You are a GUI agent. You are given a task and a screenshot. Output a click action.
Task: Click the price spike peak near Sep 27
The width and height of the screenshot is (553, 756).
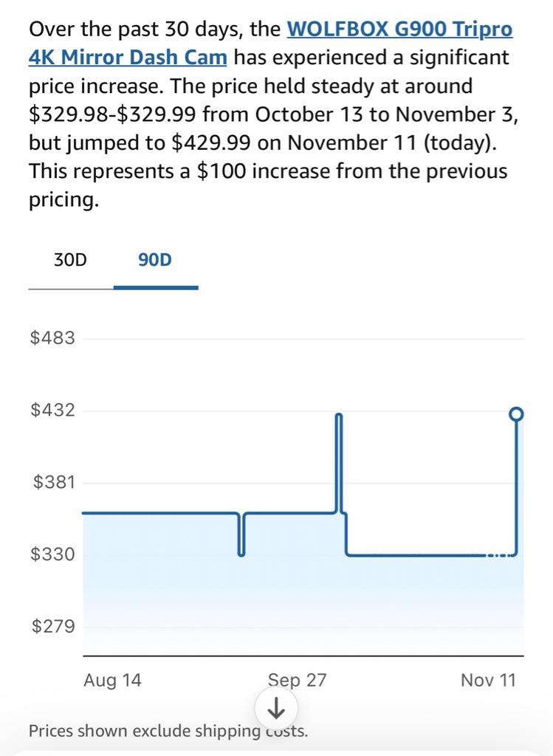(339, 418)
